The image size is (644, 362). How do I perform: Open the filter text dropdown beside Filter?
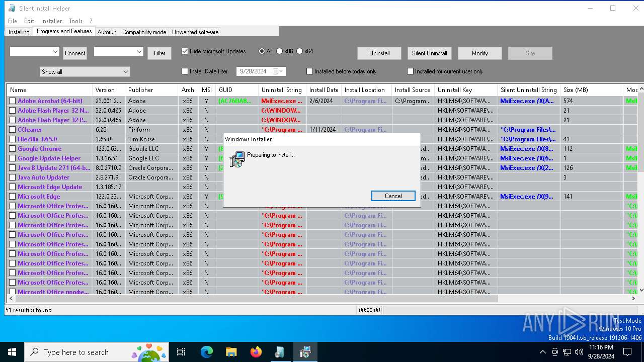[139, 52]
